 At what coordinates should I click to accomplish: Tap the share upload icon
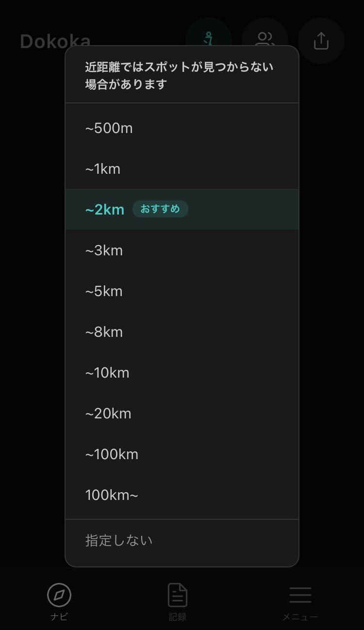[321, 41]
